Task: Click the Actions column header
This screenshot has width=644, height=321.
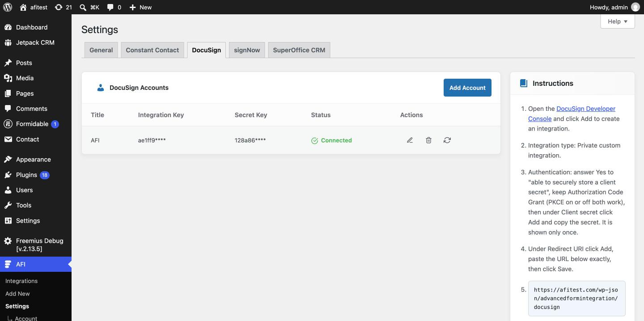Action: 411,115
